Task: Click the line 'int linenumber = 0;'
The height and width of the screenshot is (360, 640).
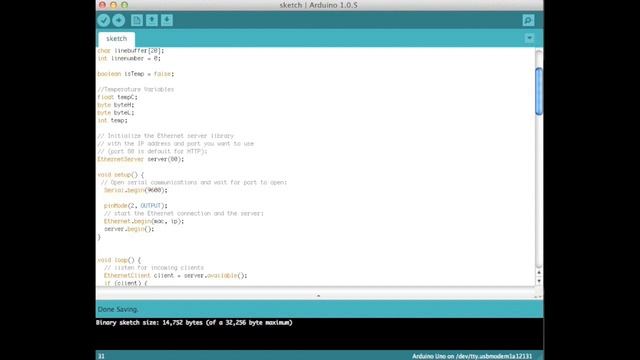Action: [x=129, y=58]
